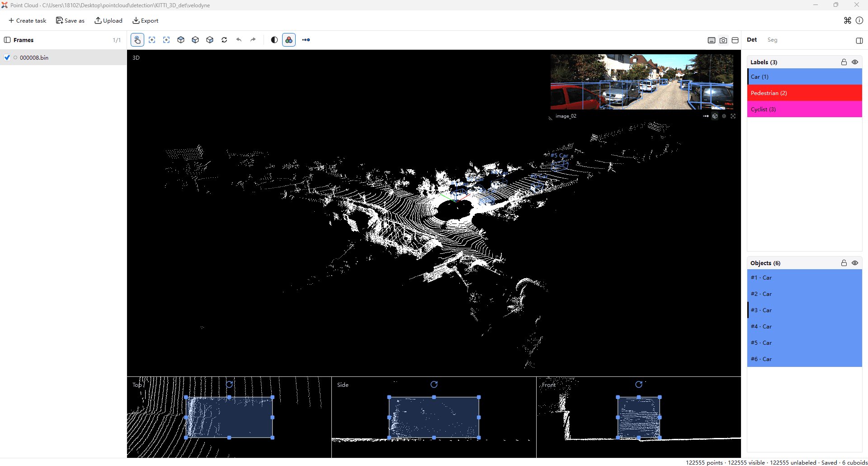Select the hand pointer tool
Screen dimensions: 868x466
point(137,40)
